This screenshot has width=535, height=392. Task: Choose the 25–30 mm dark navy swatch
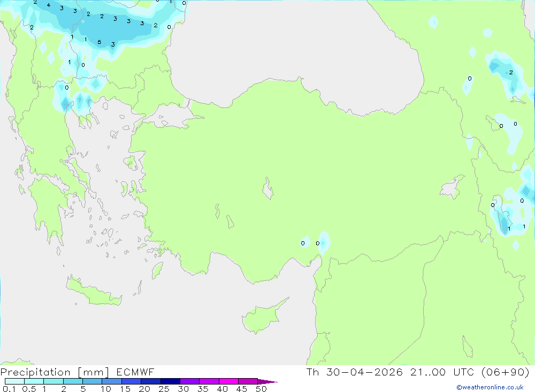pos(170,381)
